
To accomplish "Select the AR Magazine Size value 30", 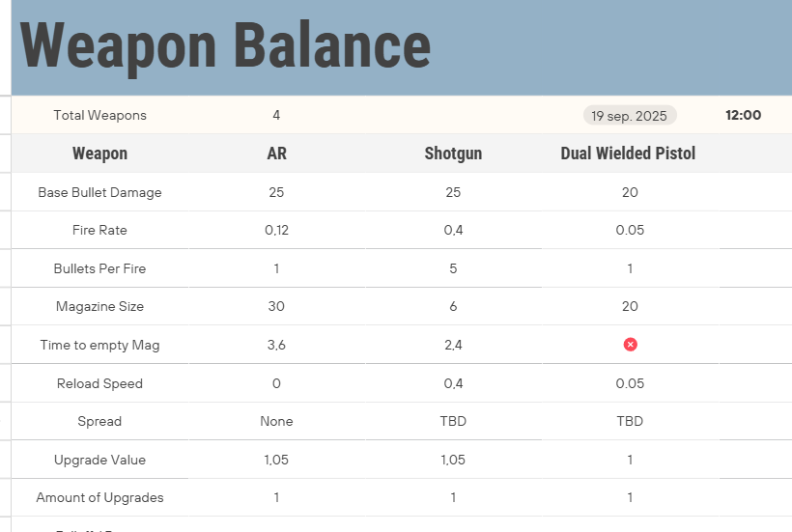I will pos(276,307).
